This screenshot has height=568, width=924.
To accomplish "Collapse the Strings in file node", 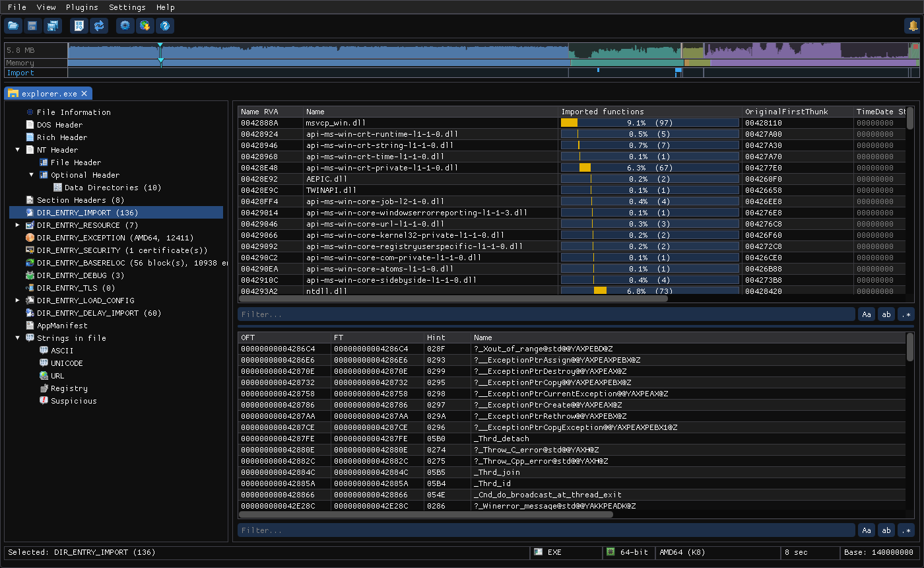I will [x=18, y=338].
